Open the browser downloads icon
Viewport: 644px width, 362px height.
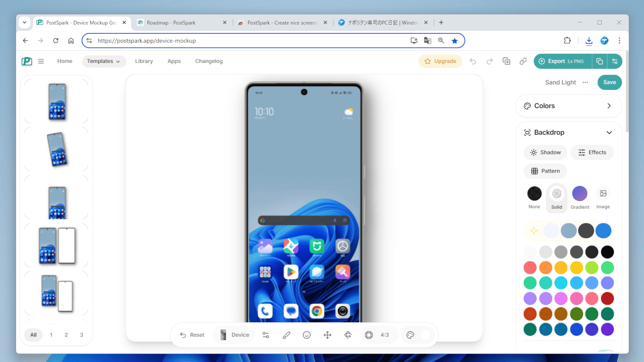pos(589,41)
